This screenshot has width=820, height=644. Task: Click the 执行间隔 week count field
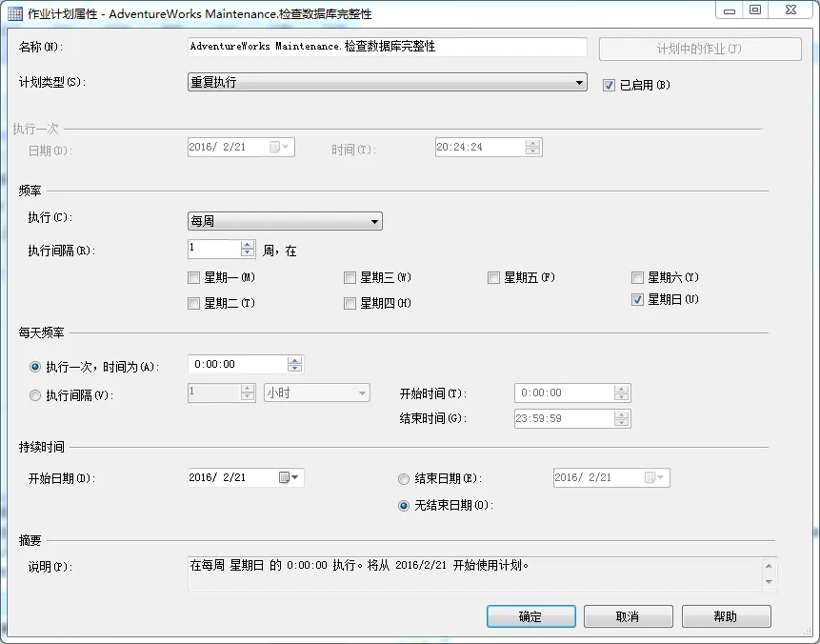tap(214, 249)
